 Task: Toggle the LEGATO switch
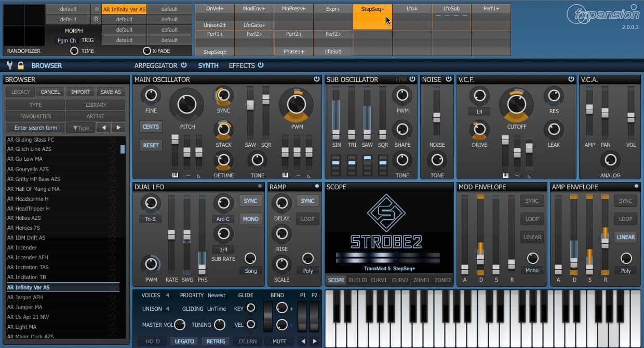tap(184, 341)
